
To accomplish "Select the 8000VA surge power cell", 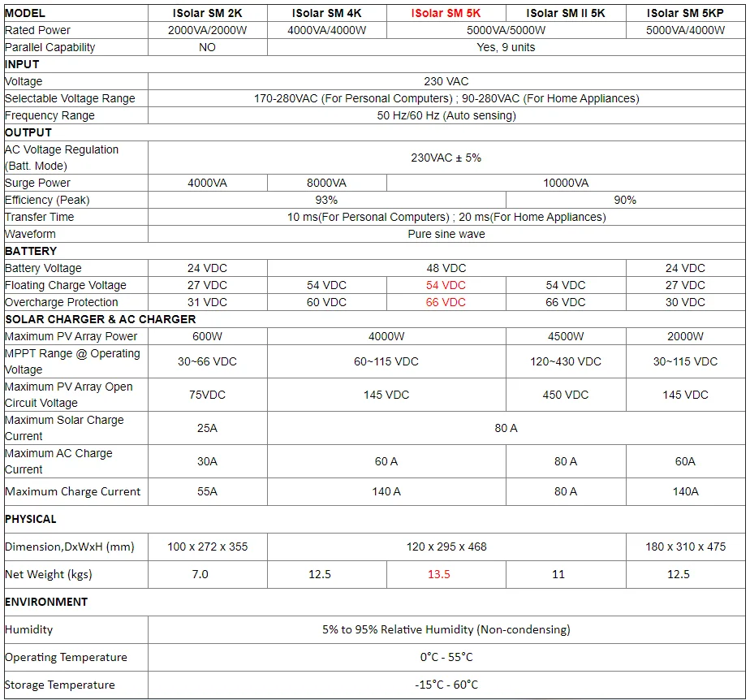I will [326, 184].
